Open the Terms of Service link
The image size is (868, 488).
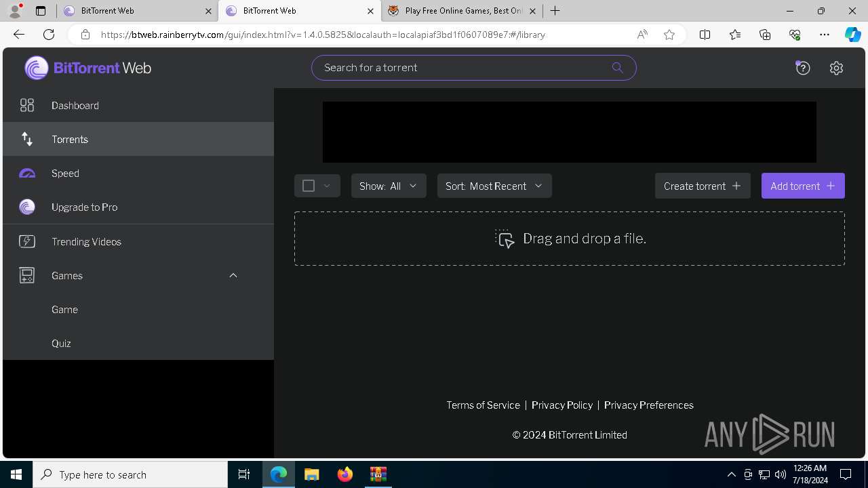[x=483, y=405]
